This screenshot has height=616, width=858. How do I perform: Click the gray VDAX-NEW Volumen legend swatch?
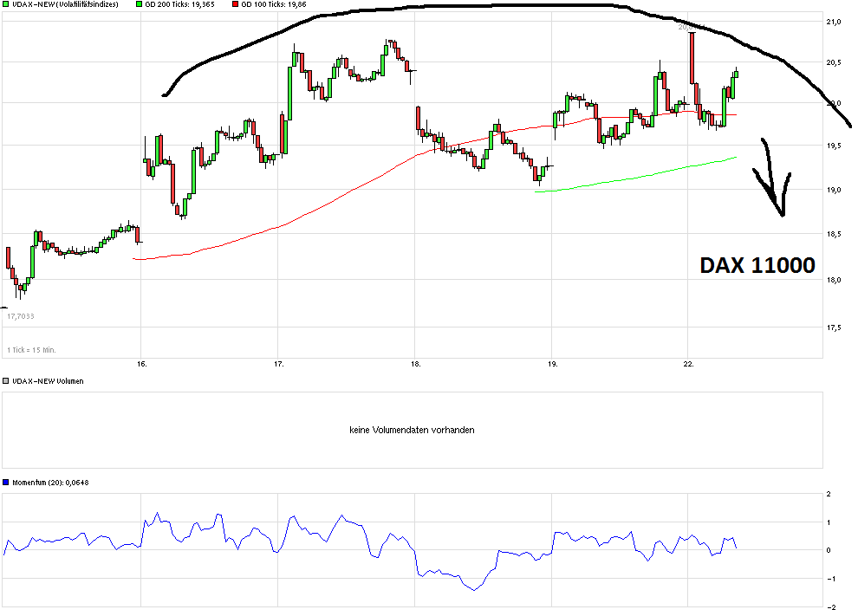click(x=6, y=380)
